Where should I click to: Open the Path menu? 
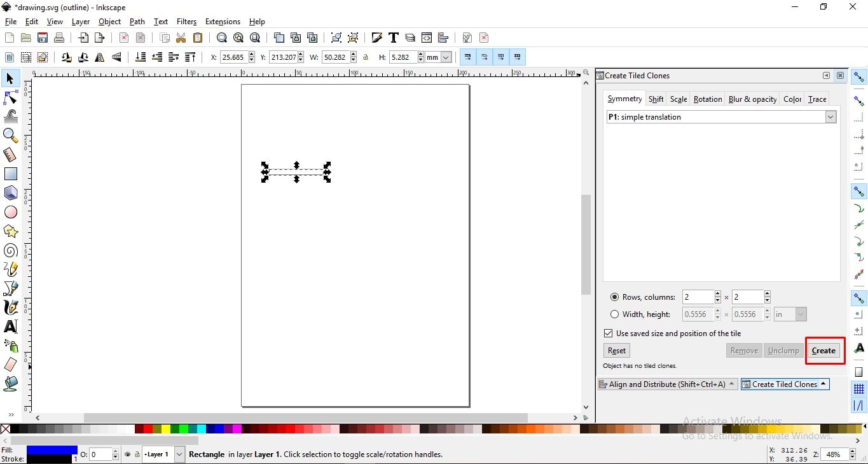click(137, 22)
